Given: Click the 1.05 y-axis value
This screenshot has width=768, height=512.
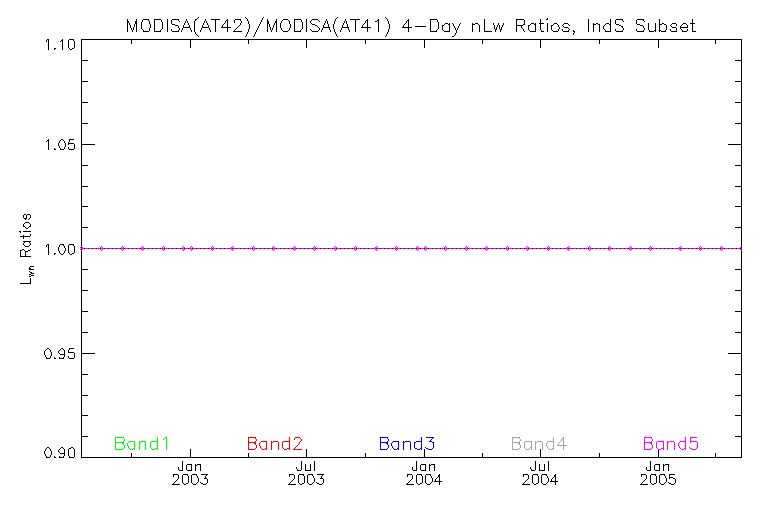Looking at the screenshot, I should coord(60,145).
